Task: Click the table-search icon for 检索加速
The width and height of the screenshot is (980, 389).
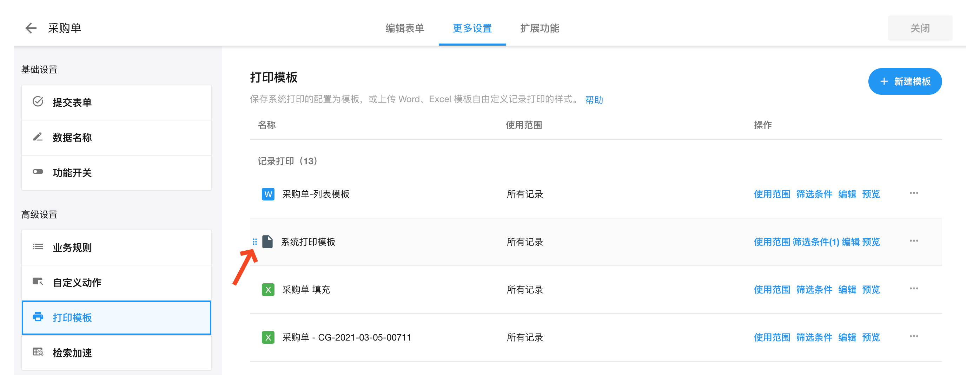Action: pos(38,352)
